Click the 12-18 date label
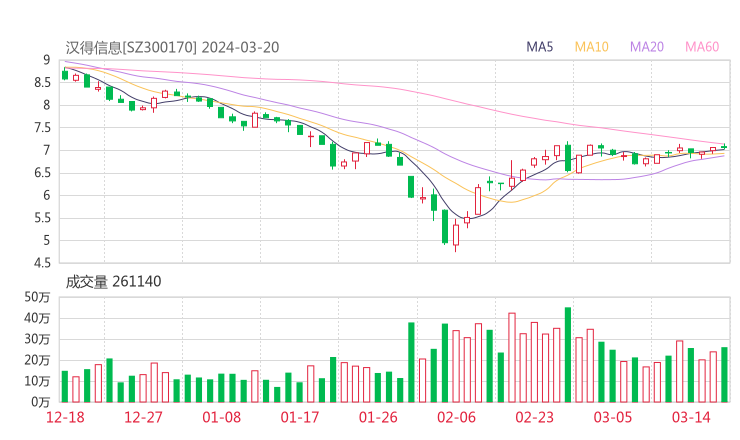 tap(65, 417)
